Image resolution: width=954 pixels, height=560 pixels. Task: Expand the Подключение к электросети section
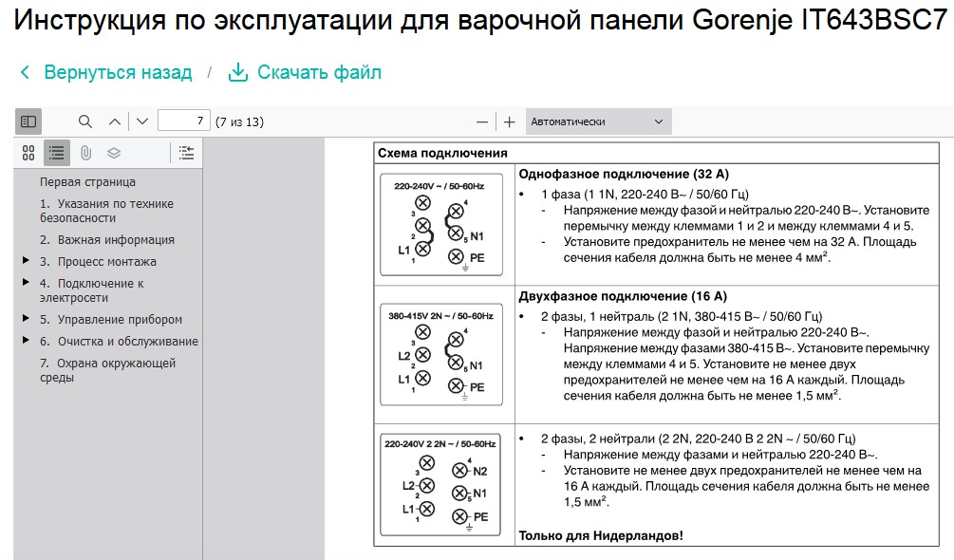[x=27, y=282]
